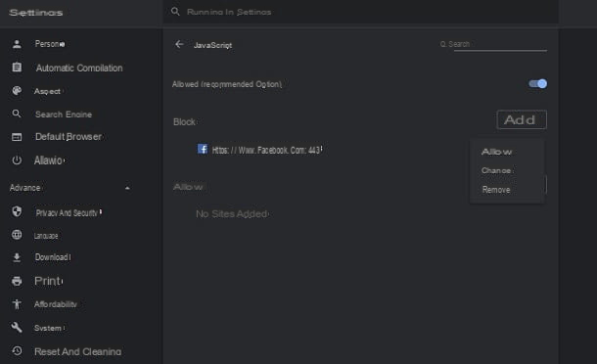
Task: Click the Aspect palette icon
Action: click(17, 91)
